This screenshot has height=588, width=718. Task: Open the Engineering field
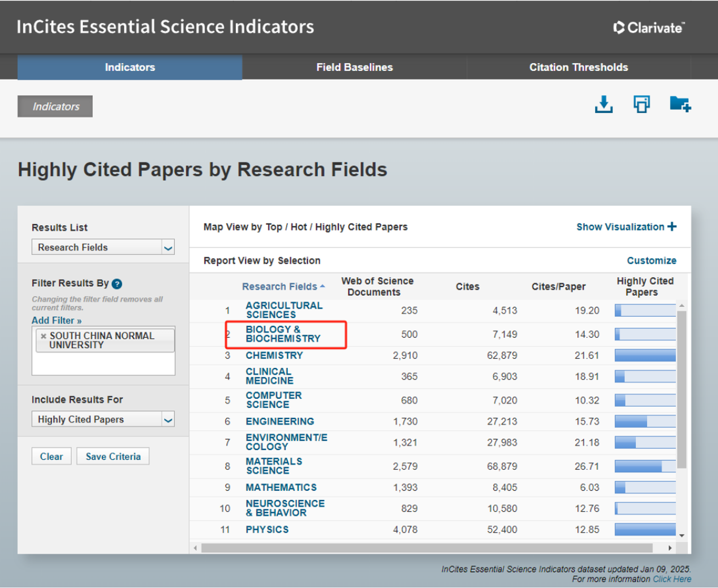point(280,421)
